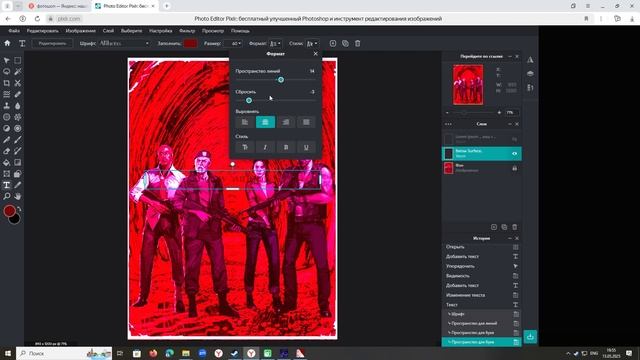Click the line spacing slider handle
The height and width of the screenshot is (360, 640).
[x=281, y=80]
